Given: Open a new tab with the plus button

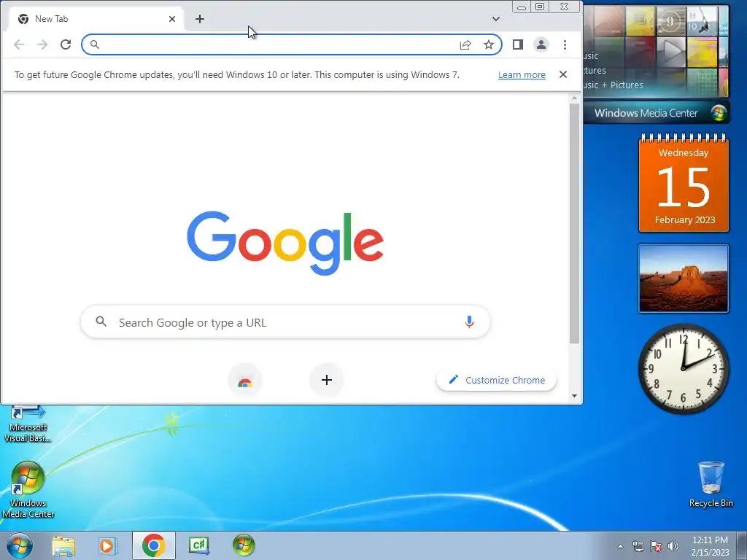Looking at the screenshot, I should 200,19.
